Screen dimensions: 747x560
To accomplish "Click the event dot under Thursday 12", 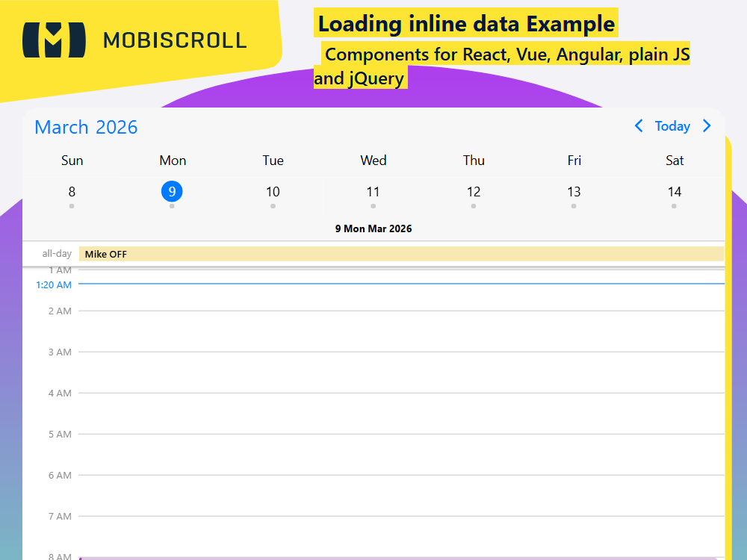I will tap(474, 205).
